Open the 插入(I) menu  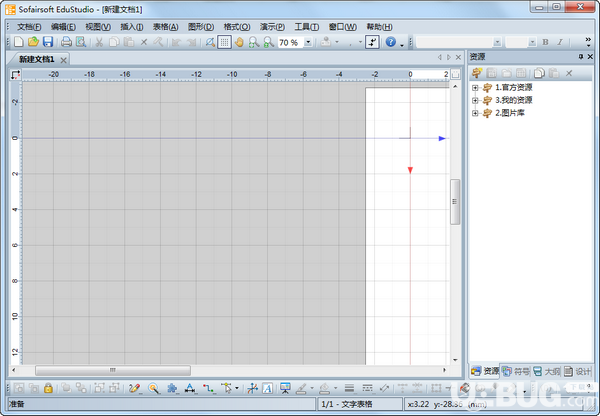(x=132, y=27)
